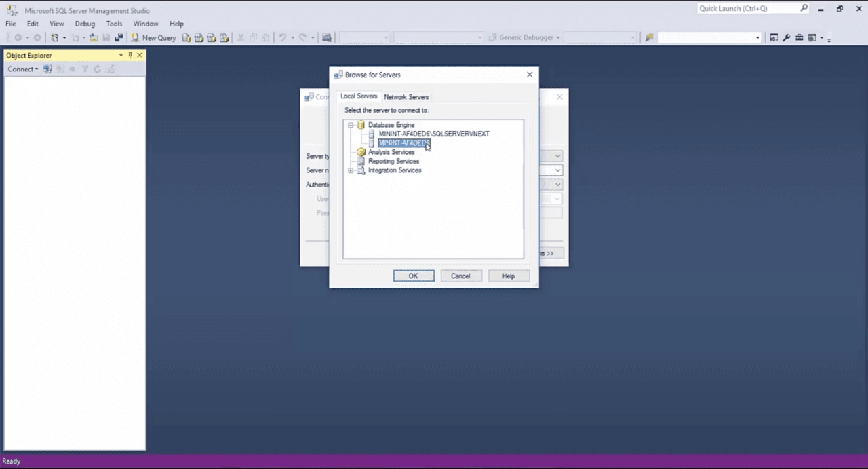Click the Navigate Forward toolbar icon

pos(37,38)
